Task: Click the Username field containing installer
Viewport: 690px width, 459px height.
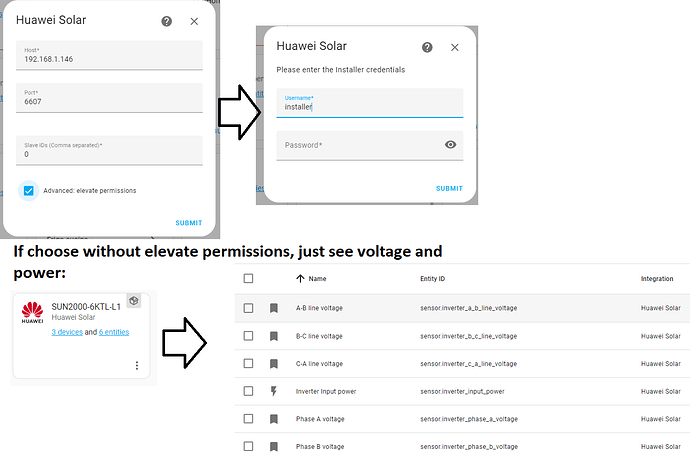Action: tap(370, 103)
